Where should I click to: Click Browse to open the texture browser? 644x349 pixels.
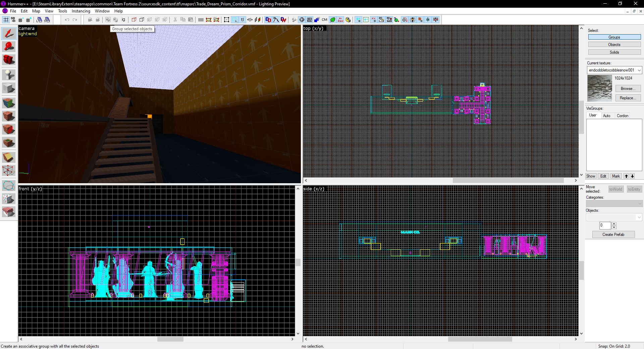click(628, 88)
